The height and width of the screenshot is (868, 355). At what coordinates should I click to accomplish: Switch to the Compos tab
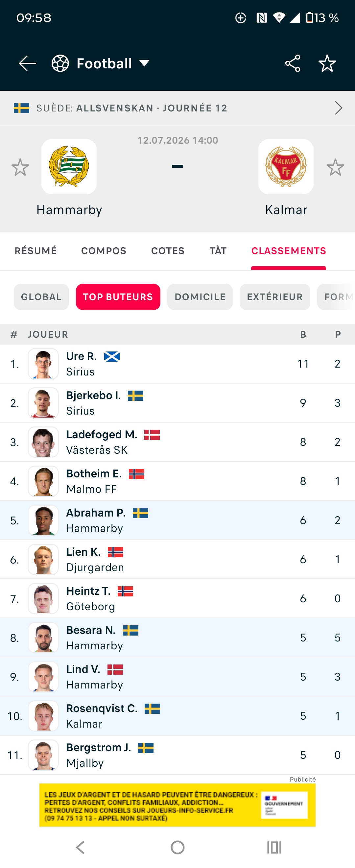(x=104, y=251)
